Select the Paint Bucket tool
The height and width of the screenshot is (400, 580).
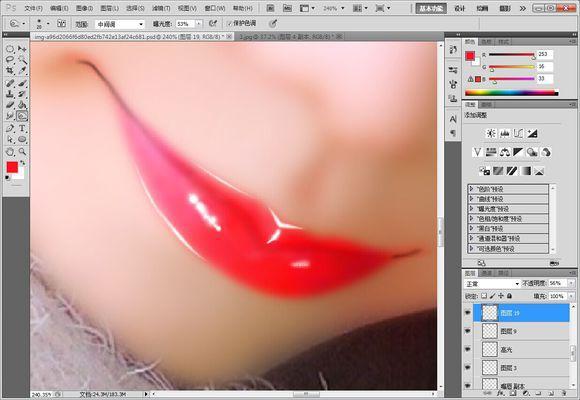(22, 105)
